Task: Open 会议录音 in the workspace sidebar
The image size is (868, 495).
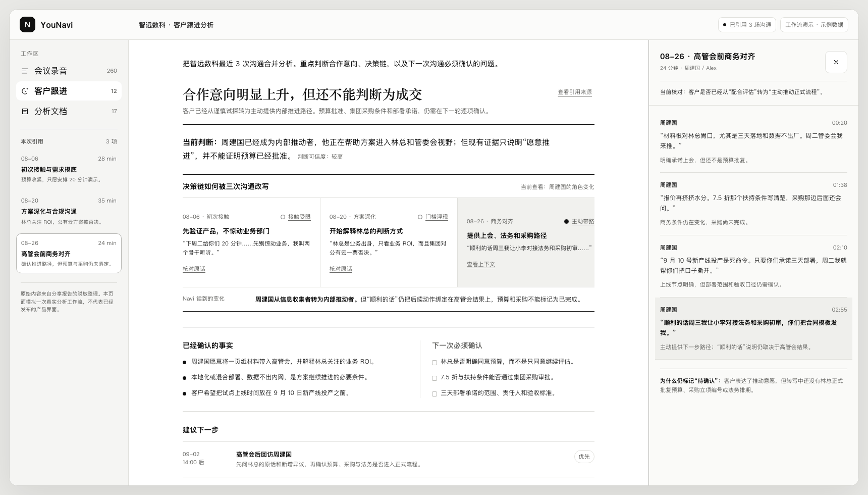Action: 69,71
